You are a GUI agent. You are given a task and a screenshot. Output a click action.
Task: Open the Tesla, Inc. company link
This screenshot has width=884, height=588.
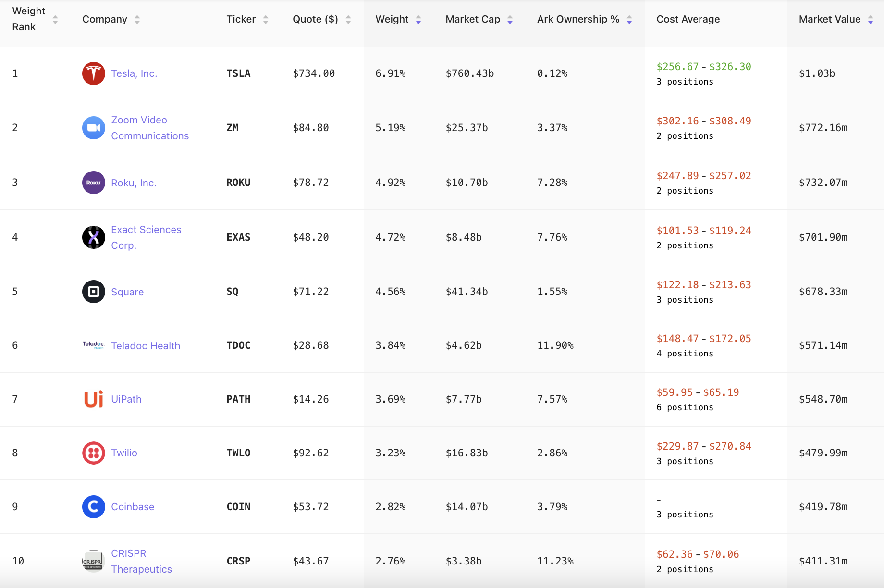pyautogui.click(x=134, y=73)
